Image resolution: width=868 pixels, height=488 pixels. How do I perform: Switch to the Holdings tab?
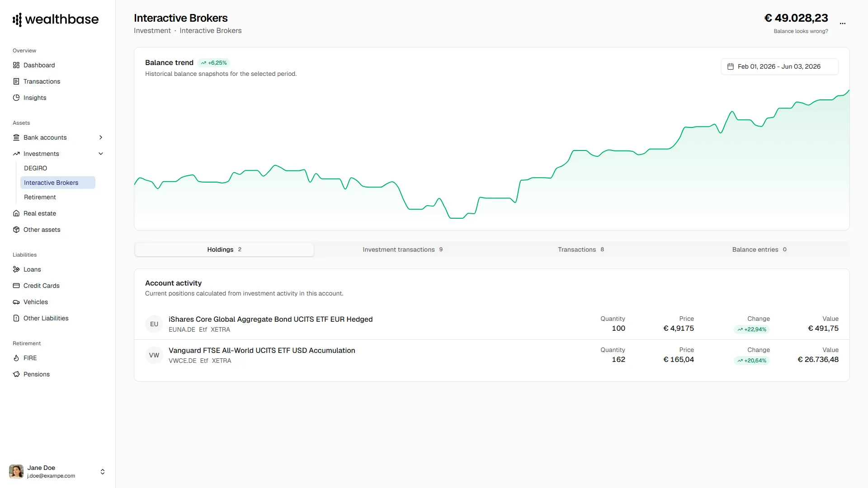coord(224,249)
